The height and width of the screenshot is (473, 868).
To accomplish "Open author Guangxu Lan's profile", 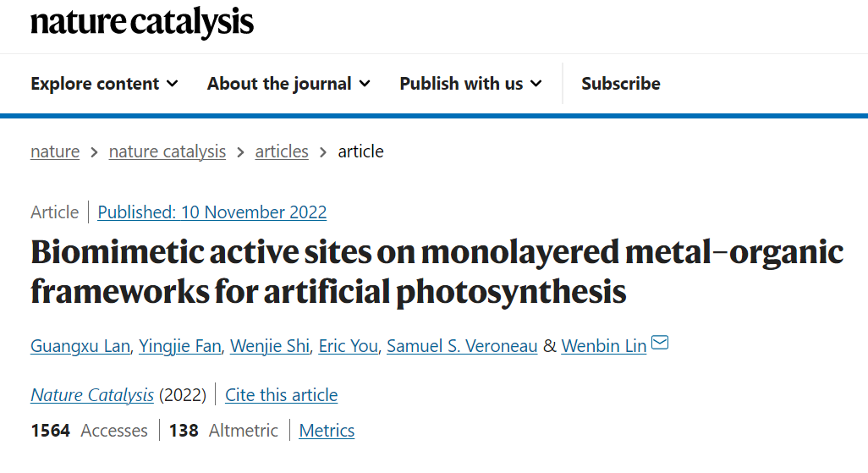I will click(80, 345).
